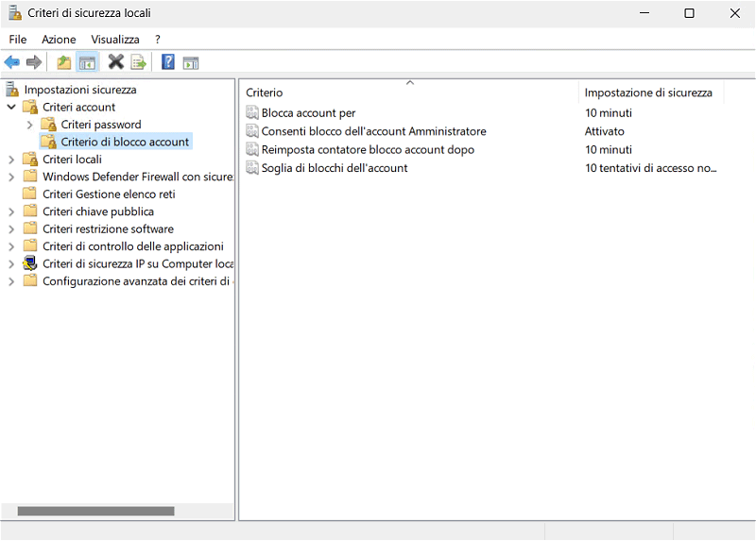
Task: Click the policy icon beside Reimposta contatore blocco
Action: [x=252, y=149]
